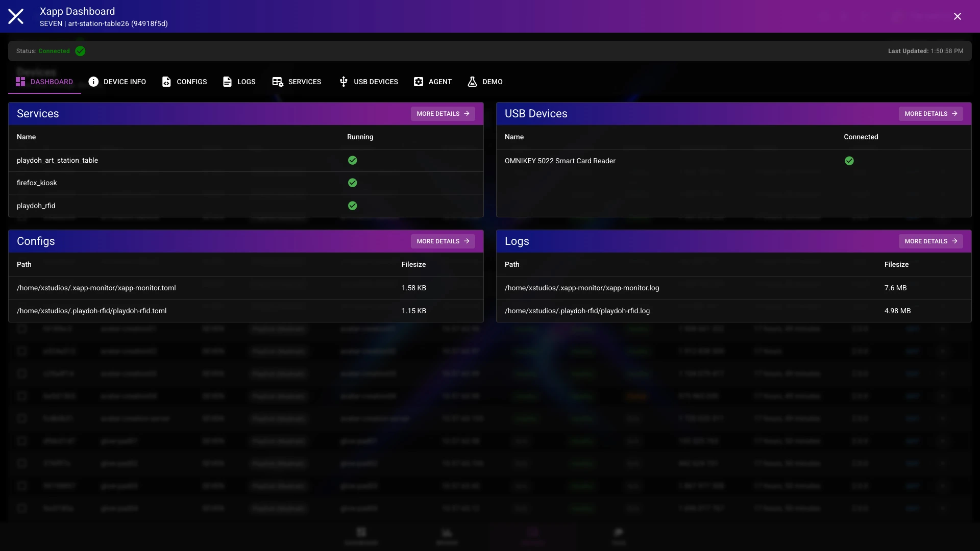Click running checkmark for playdoh_rfid

(x=353, y=206)
